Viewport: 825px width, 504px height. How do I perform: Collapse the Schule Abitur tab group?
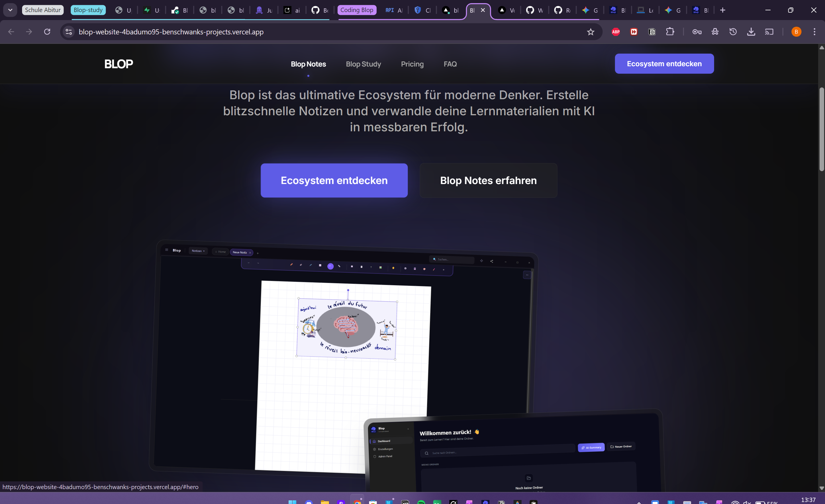(x=43, y=10)
